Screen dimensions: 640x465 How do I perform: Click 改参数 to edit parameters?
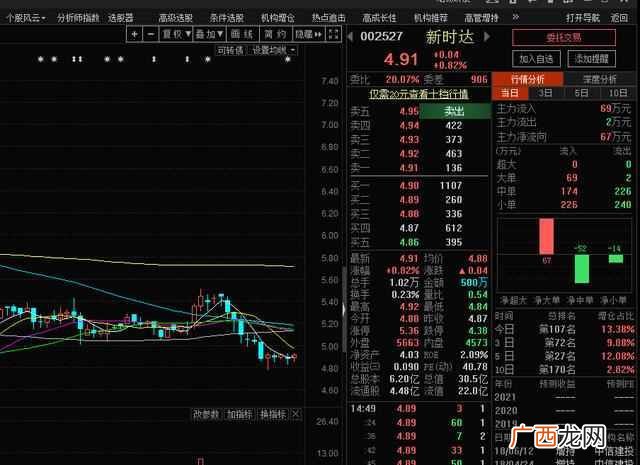[207, 414]
